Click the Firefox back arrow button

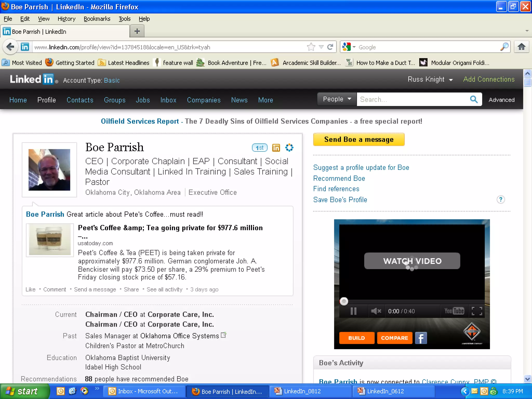pyautogui.click(x=10, y=47)
